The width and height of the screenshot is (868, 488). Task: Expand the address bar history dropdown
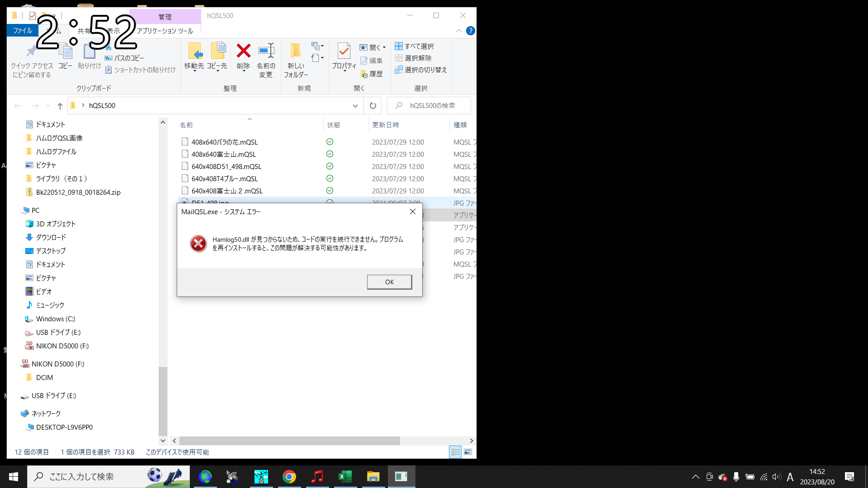(x=355, y=106)
